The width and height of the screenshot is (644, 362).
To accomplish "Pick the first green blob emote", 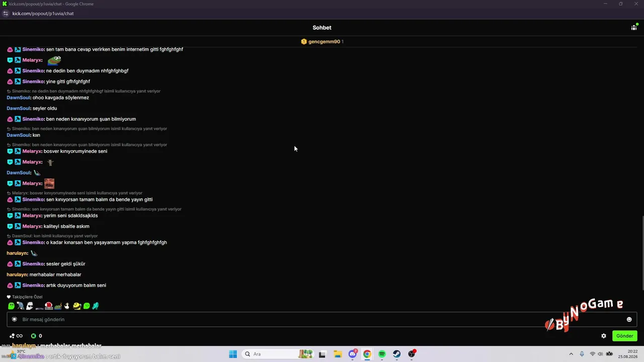I will (11, 306).
